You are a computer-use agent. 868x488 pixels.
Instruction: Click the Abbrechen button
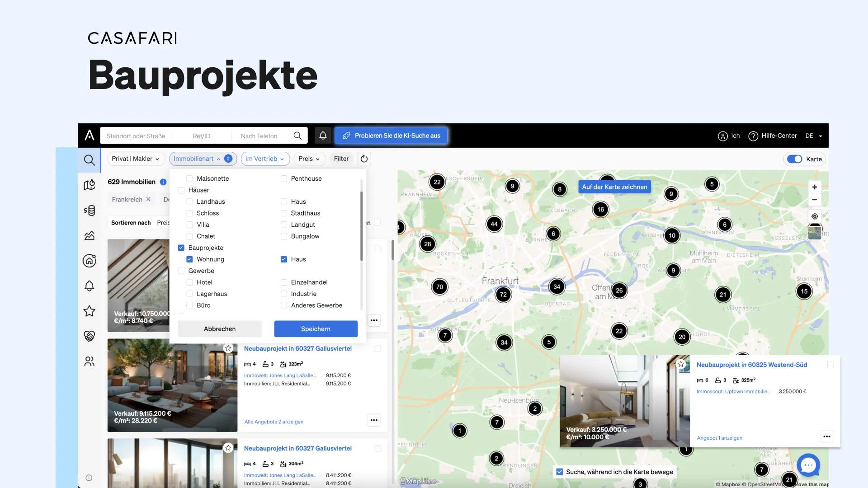tap(220, 329)
